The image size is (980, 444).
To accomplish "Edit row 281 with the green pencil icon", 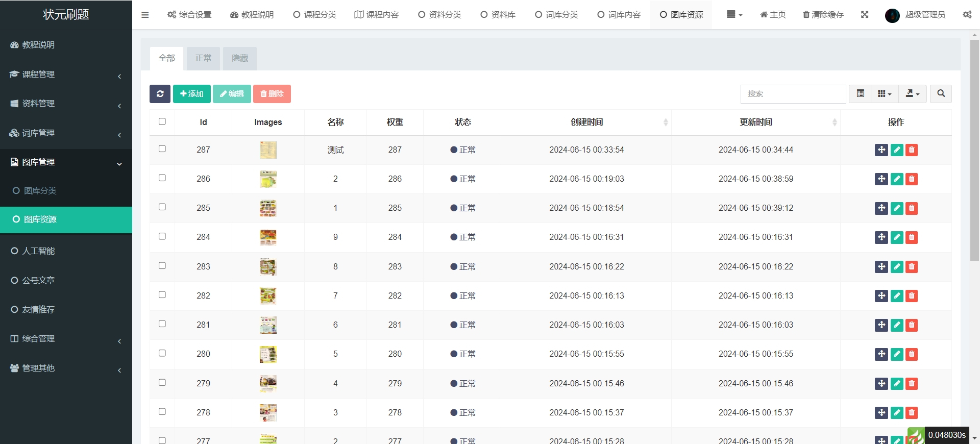I will tap(897, 325).
